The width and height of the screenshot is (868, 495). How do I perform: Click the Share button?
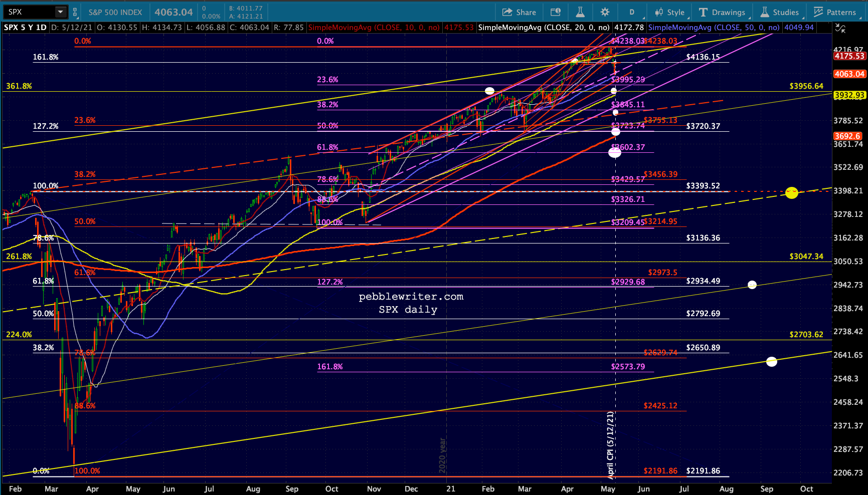coord(519,12)
